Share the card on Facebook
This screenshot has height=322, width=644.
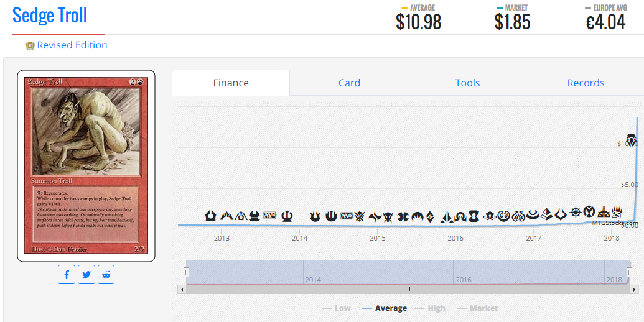coord(67,274)
